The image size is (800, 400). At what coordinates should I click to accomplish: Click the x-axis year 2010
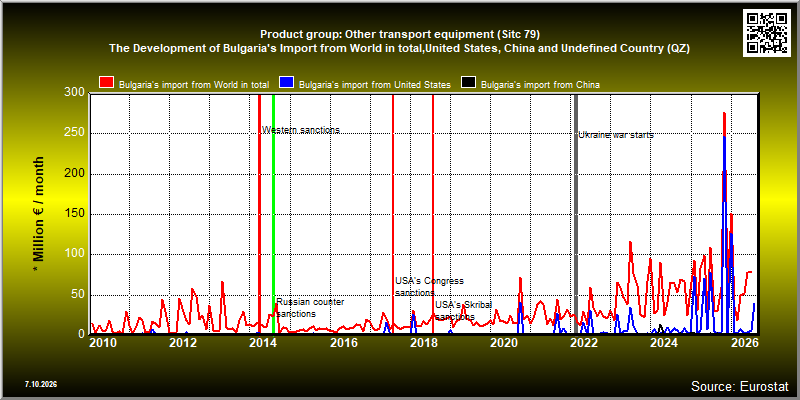point(103,343)
